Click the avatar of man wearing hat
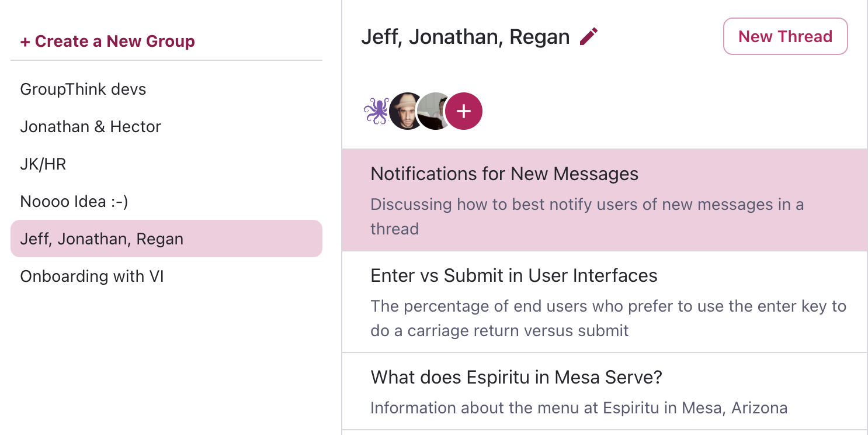The width and height of the screenshot is (868, 435). tap(405, 111)
